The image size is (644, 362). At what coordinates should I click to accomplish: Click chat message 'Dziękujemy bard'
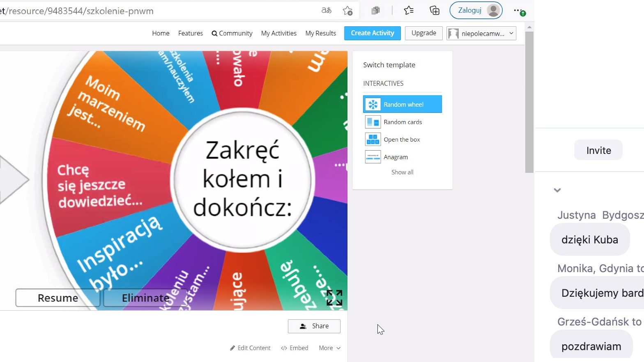click(597, 293)
